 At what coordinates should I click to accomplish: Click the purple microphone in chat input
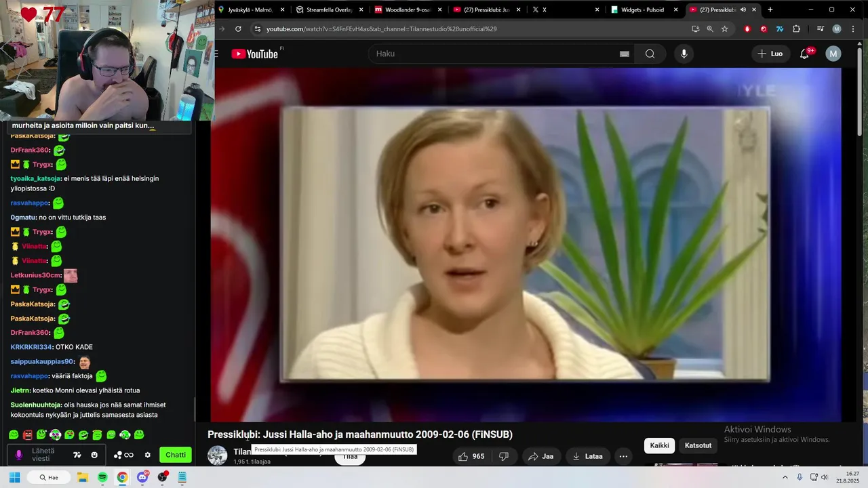19,455
